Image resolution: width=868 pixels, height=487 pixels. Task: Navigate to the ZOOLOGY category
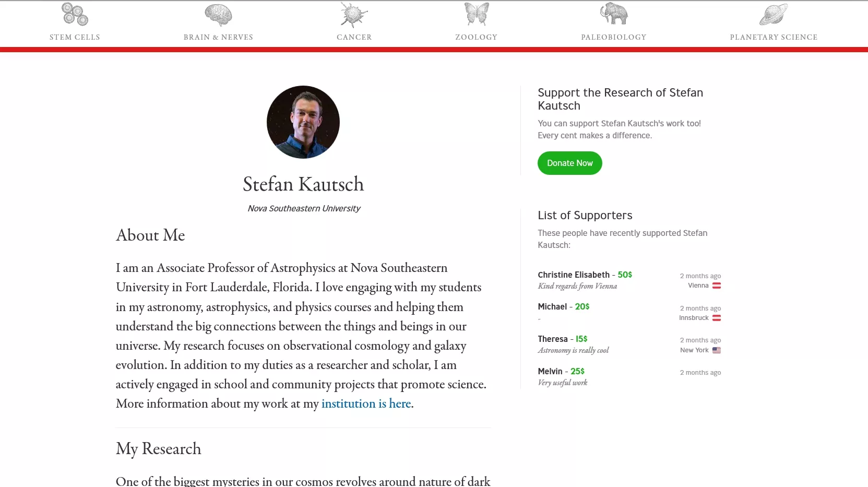[x=477, y=37]
